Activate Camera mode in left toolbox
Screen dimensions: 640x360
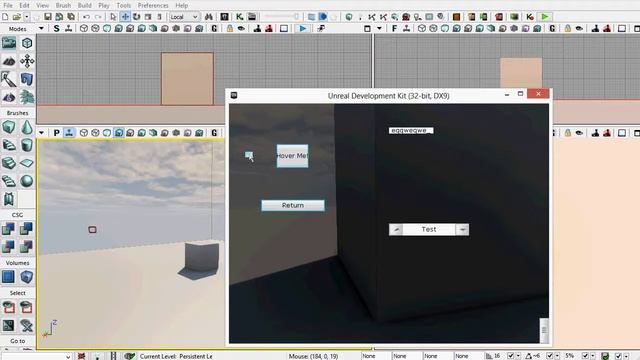[x=9, y=43]
